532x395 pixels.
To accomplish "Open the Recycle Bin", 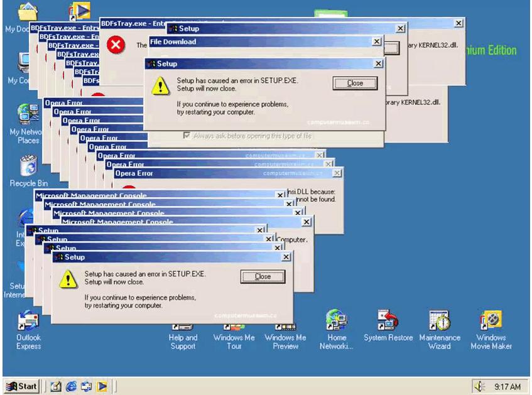I will pos(28,166).
